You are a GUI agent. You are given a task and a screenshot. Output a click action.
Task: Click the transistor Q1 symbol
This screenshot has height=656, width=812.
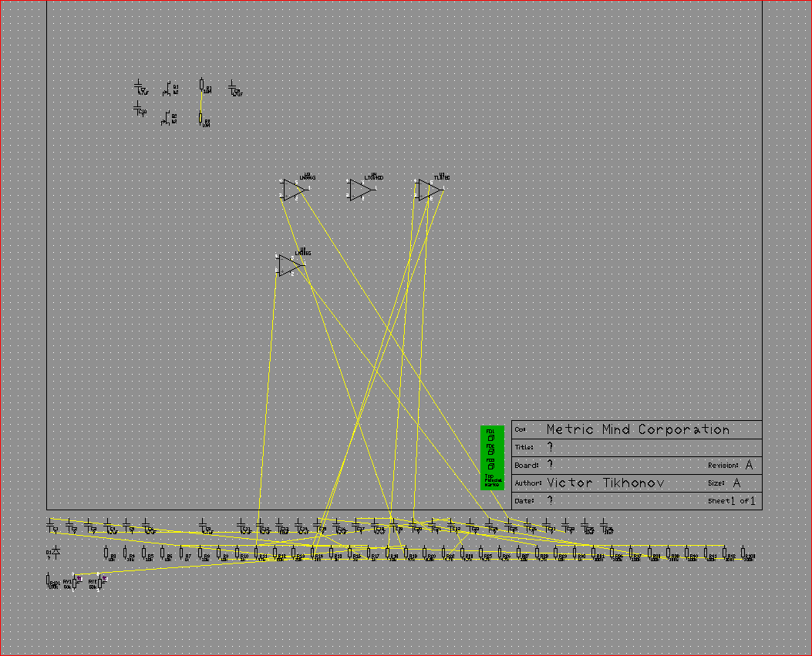point(167,89)
